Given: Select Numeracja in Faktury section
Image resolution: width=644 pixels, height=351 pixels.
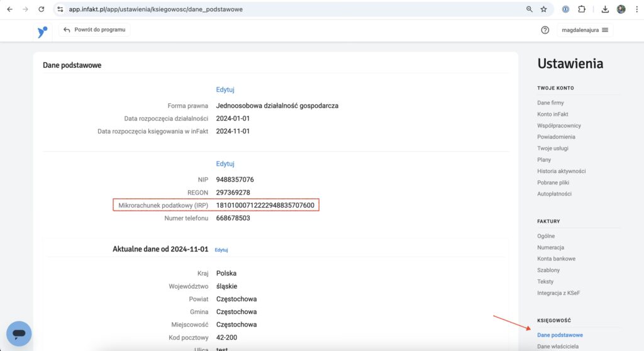Looking at the screenshot, I should point(550,247).
